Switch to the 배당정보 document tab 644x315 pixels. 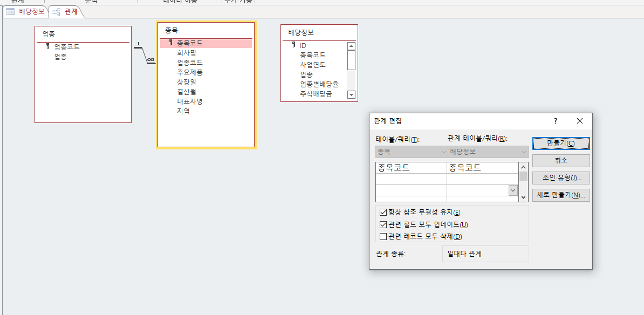pyautogui.click(x=26, y=11)
